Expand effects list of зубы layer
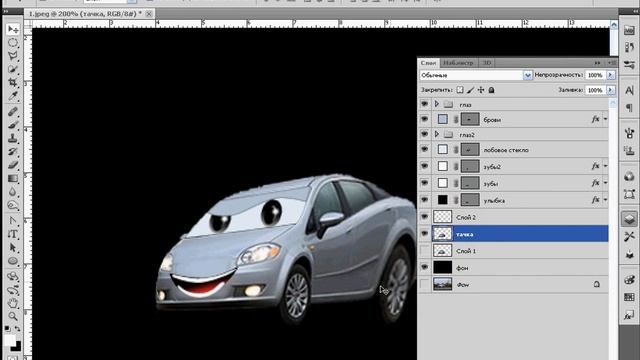Image resolution: width=640 pixels, height=360 pixels. pyautogui.click(x=605, y=183)
